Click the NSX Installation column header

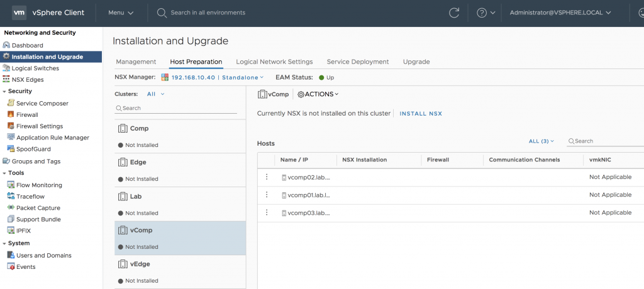(x=364, y=160)
